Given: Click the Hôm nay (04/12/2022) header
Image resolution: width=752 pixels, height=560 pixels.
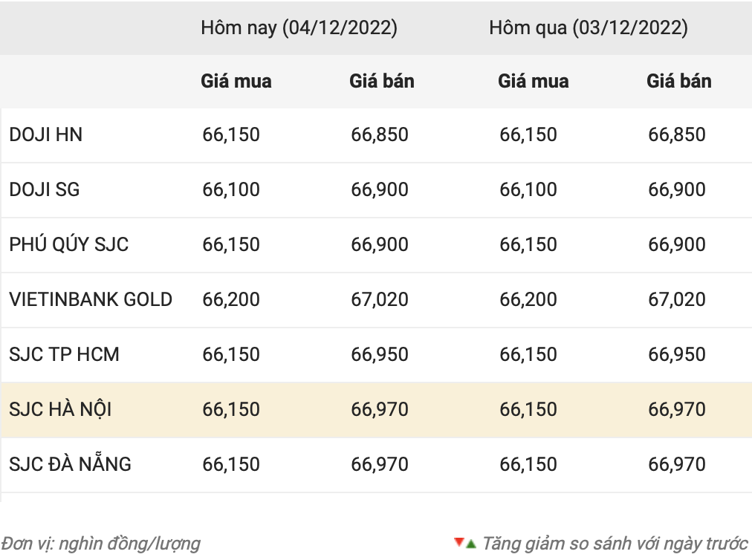Looking at the screenshot, I should [299, 28].
